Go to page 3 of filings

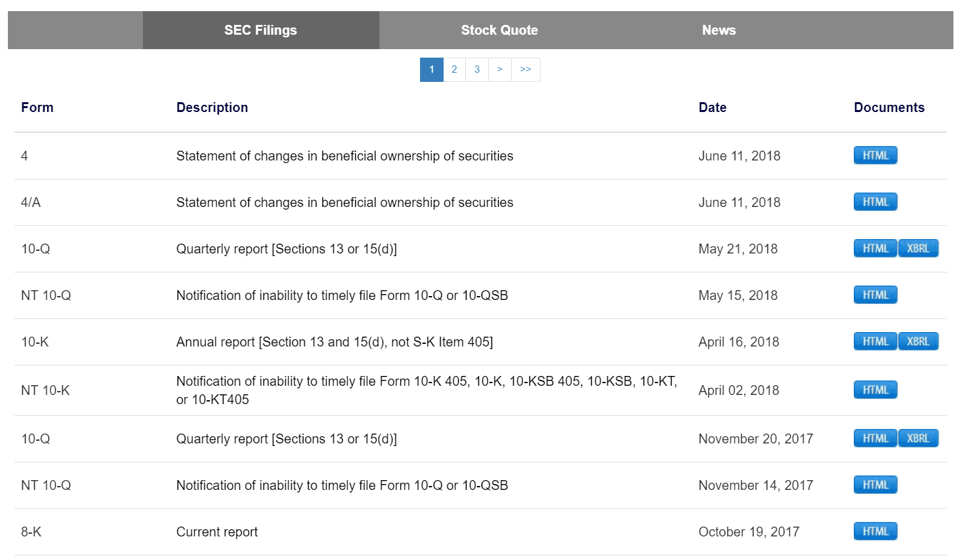(x=477, y=69)
